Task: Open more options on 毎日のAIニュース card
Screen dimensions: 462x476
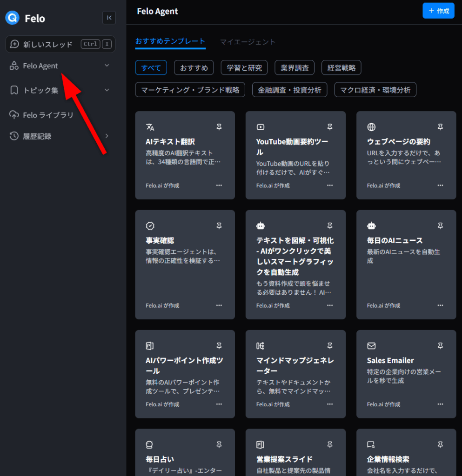Action: [x=440, y=305]
